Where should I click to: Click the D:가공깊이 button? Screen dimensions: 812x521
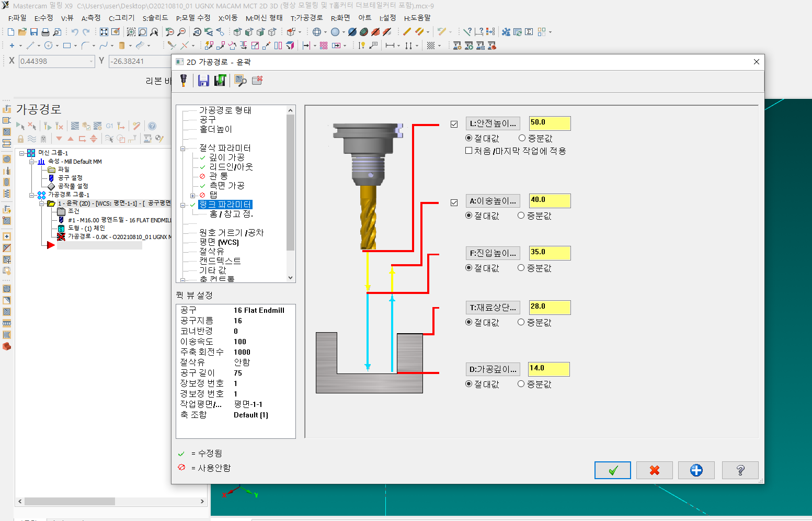pos(493,369)
